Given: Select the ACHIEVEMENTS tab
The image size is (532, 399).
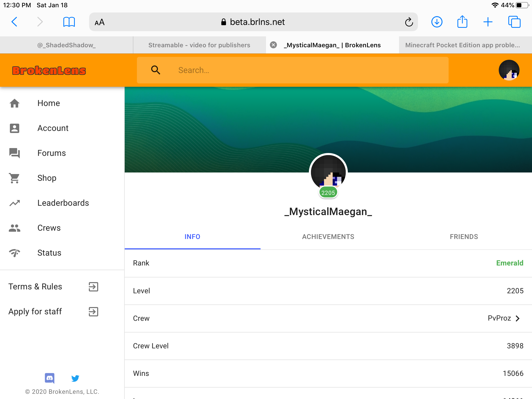Looking at the screenshot, I should [x=328, y=237].
